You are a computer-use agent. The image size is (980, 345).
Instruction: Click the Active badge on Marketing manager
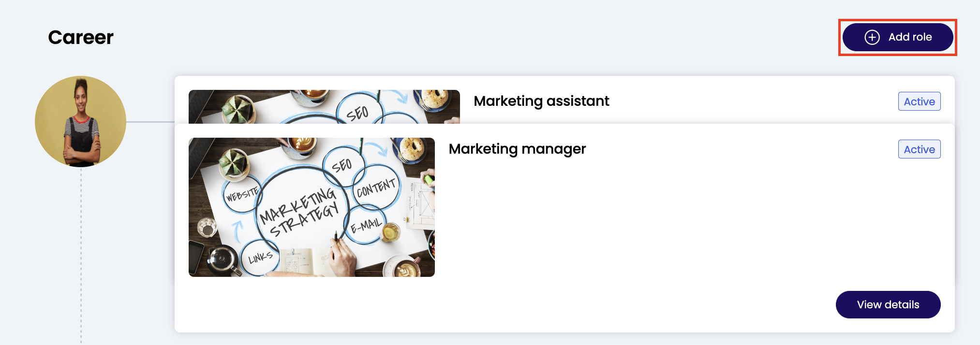click(x=919, y=149)
